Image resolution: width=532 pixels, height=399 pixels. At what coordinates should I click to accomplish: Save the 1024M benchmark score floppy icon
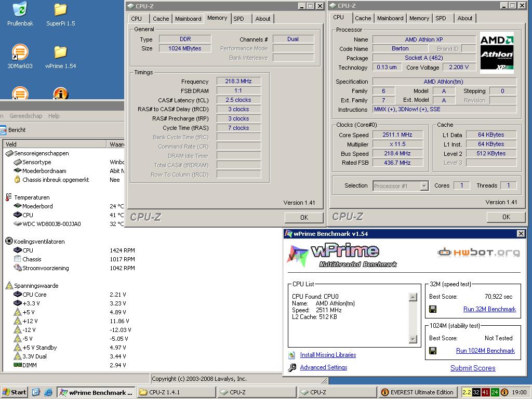click(x=433, y=351)
